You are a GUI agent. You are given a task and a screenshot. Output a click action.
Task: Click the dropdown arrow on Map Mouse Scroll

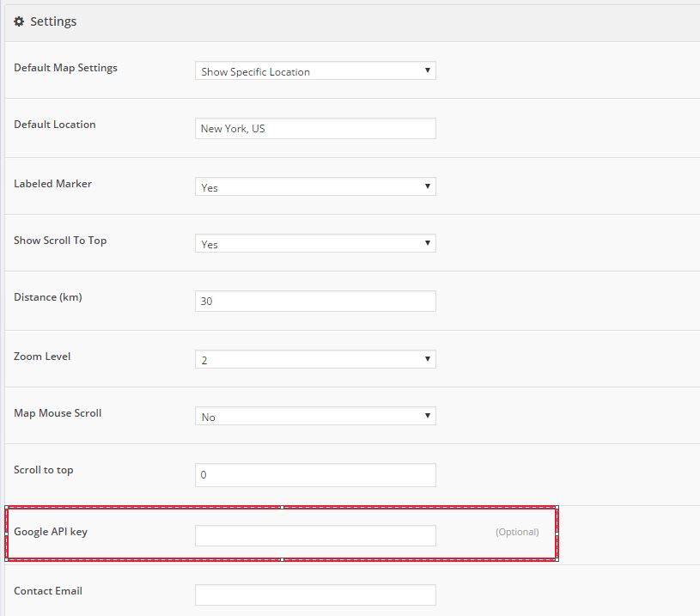pyautogui.click(x=427, y=416)
